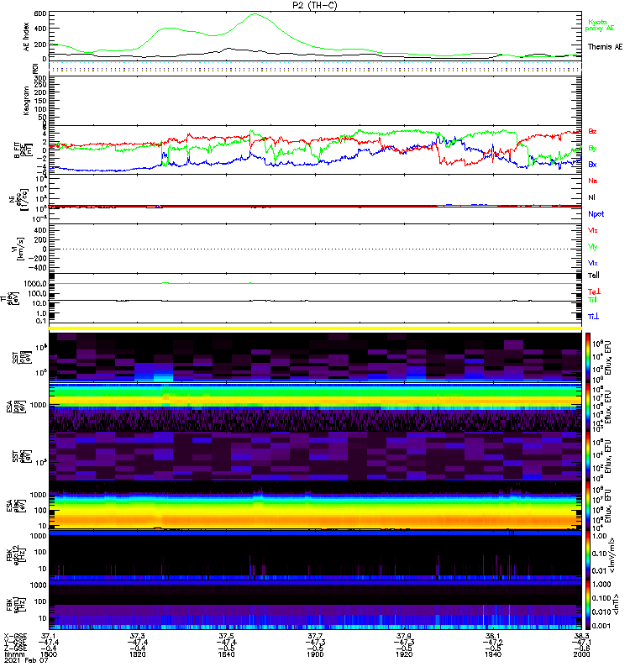Click the 300 tick on Keogram axis
This screenshot has height=672, width=630.
pyautogui.click(x=40, y=78)
